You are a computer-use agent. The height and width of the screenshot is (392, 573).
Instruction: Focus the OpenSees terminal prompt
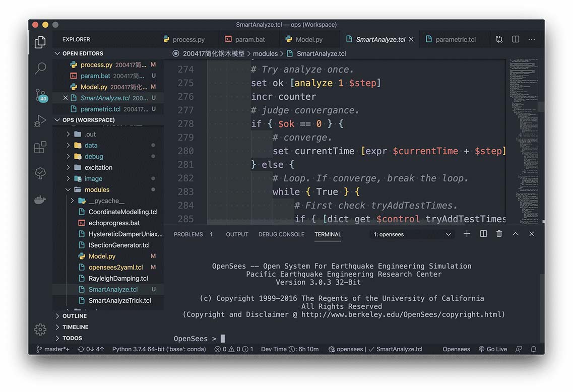[200, 338]
